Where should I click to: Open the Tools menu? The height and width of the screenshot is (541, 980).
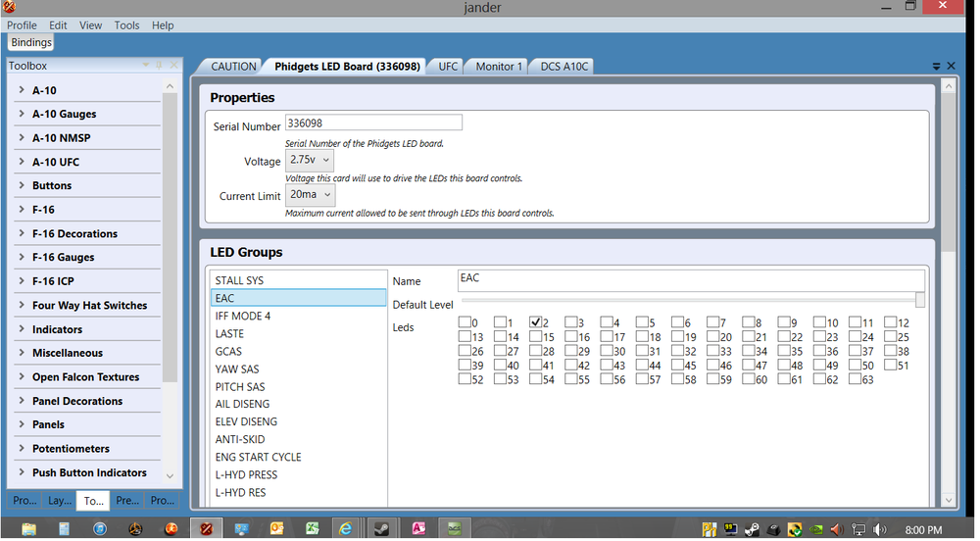click(x=126, y=25)
